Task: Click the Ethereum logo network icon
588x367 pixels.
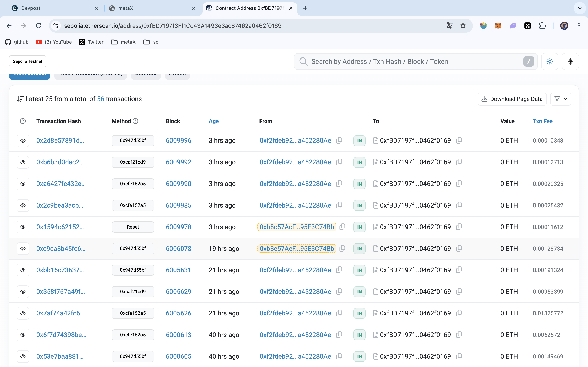Action: (570, 61)
